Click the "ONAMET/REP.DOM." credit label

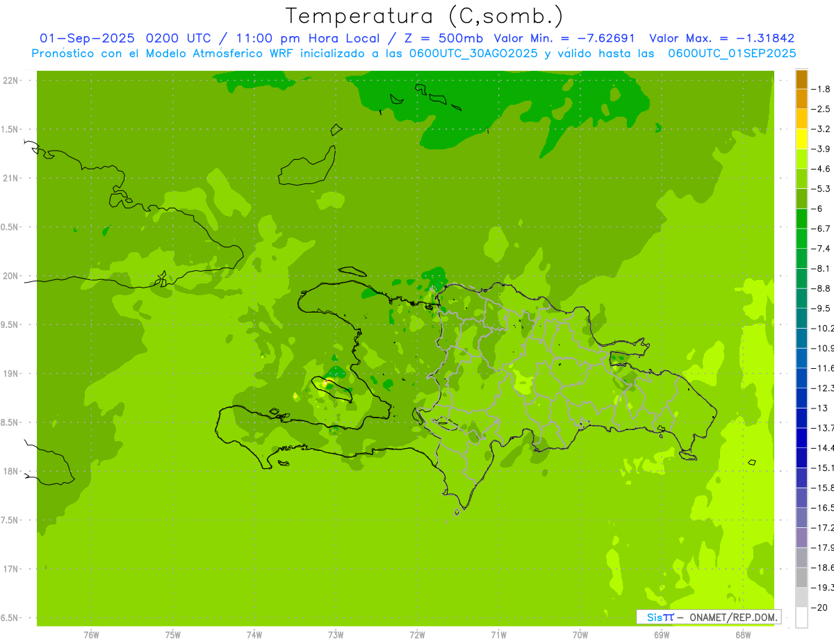pyautogui.click(x=734, y=617)
